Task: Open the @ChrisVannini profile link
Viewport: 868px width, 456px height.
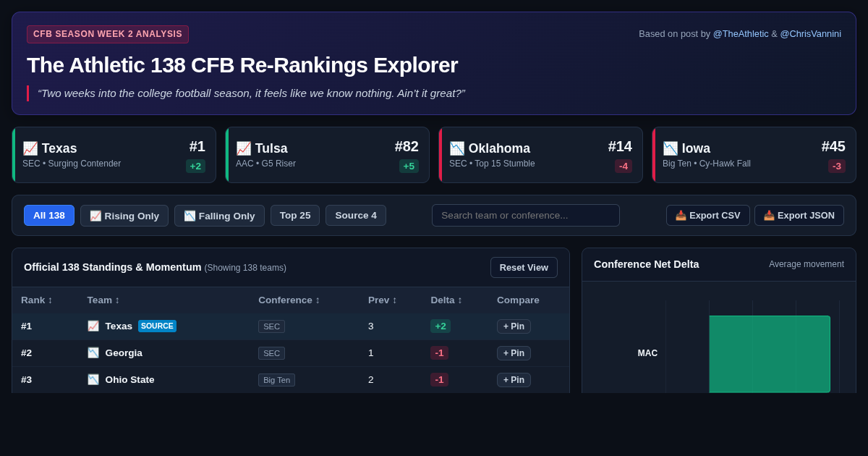Action: pyautogui.click(x=810, y=33)
